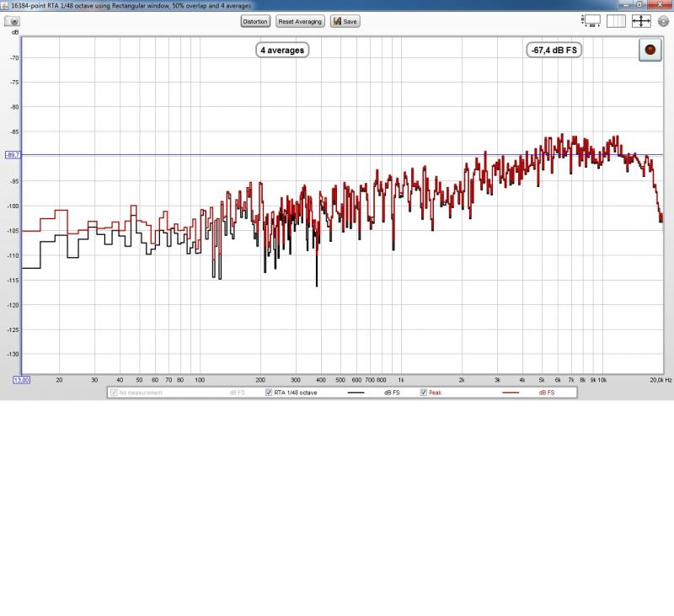Click the Peak legend label
This screenshot has width=674, height=616.
pyautogui.click(x=435, y=393)
